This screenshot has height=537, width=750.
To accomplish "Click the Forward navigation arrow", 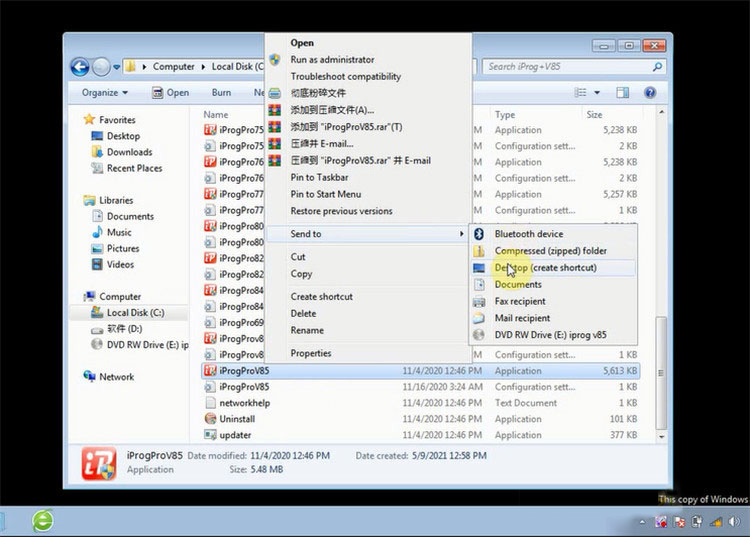I will click(101, 67).
